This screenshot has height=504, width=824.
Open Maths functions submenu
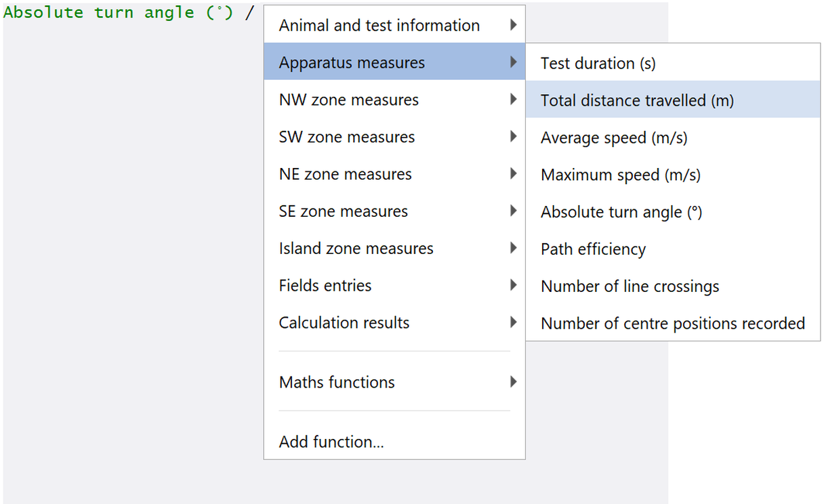coord(394,382)
